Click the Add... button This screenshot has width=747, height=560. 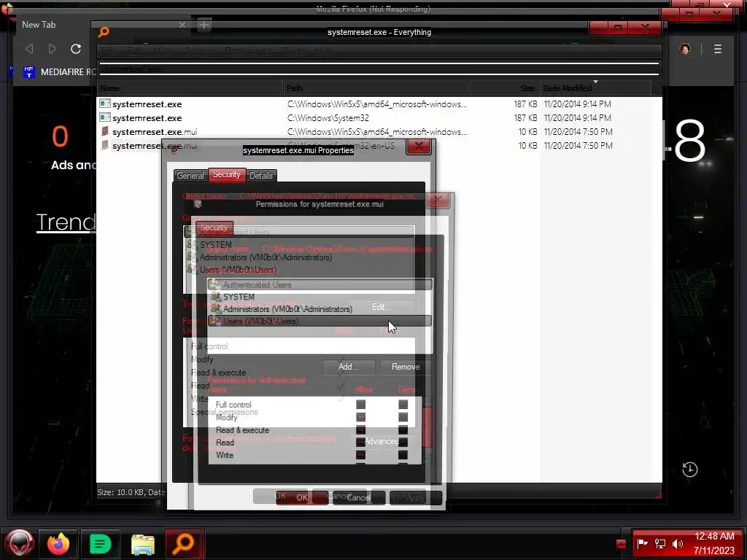(x=348, y=367)
